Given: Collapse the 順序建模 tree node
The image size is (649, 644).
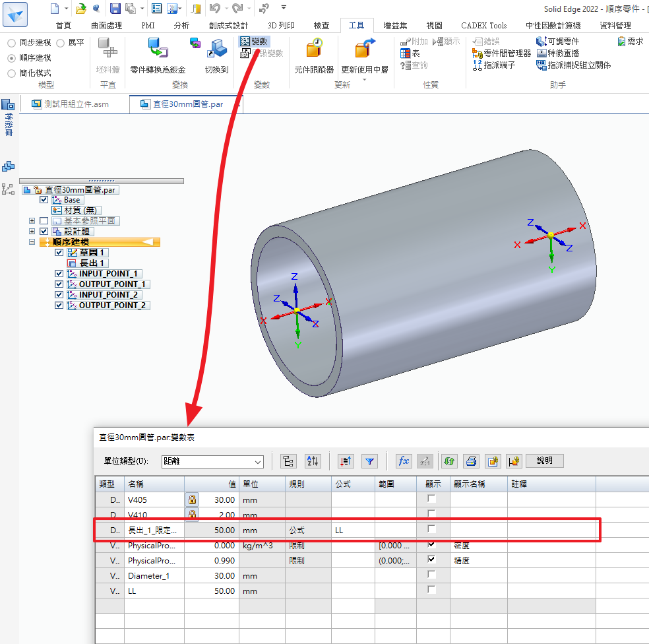Looking at the screenshot, I should click(32, 242).
